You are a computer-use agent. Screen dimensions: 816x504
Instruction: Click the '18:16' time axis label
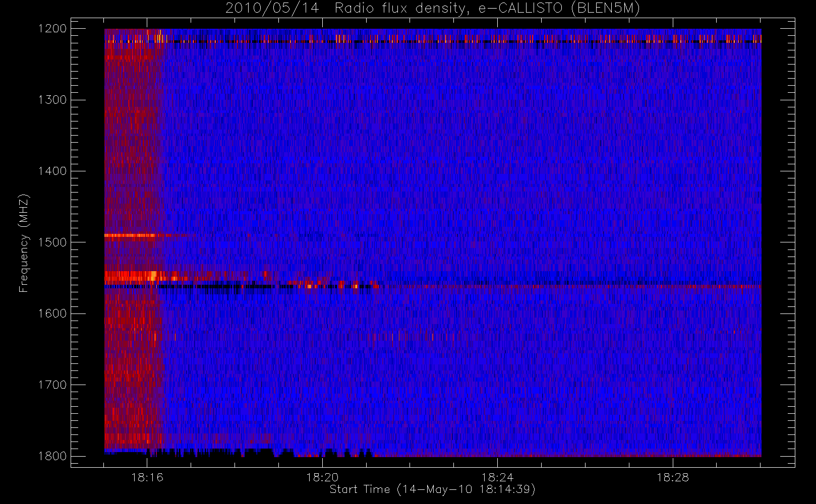[147, 477]
